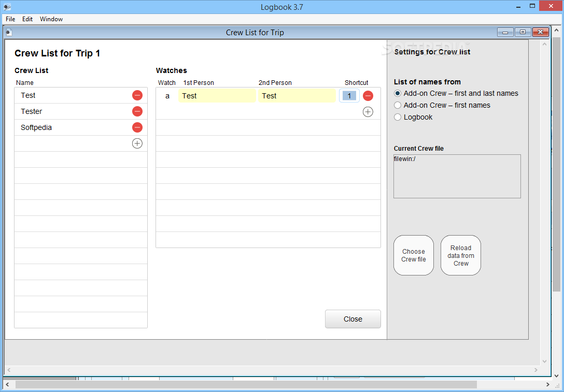This screenshot has width=564, height=392.
Task: Select Tester in the crew name list
Action: (x=31, y=111)
